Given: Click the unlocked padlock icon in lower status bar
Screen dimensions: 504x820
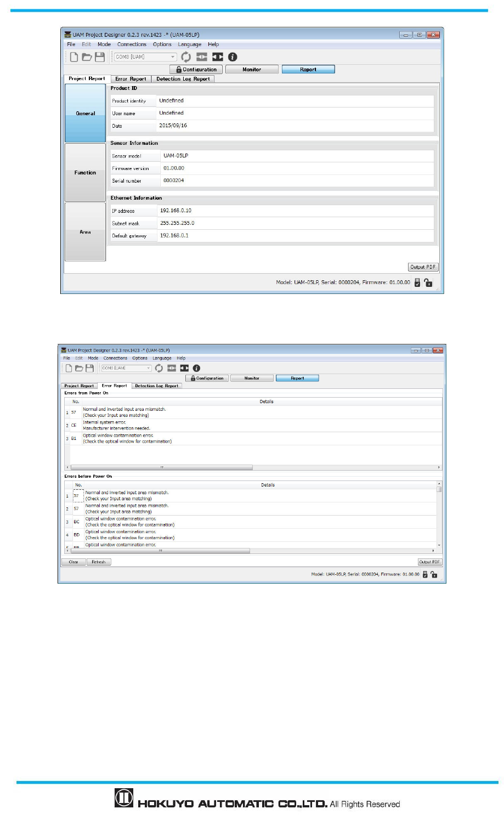Looking at the screenshot, I should (x=434, y=574).
